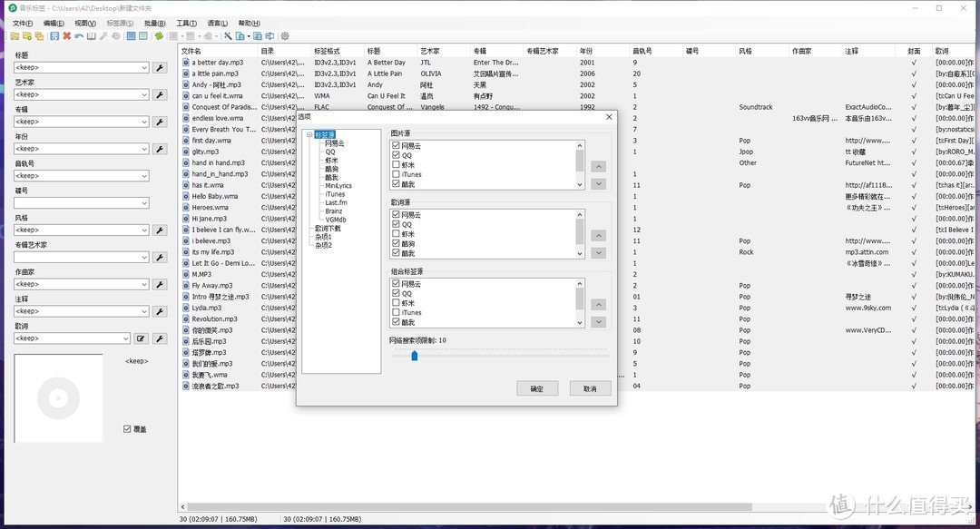Open the settings gear in the toolbar

[285, 36]
